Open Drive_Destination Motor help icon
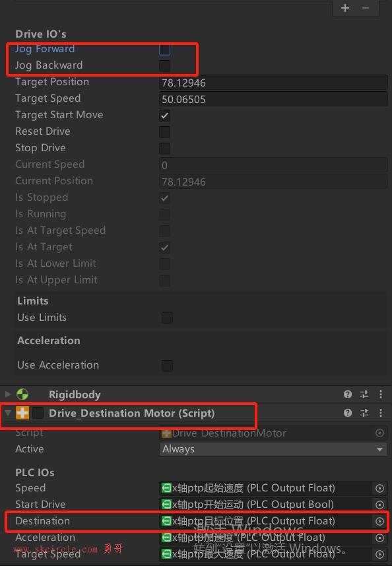 [x=348, y=413]
